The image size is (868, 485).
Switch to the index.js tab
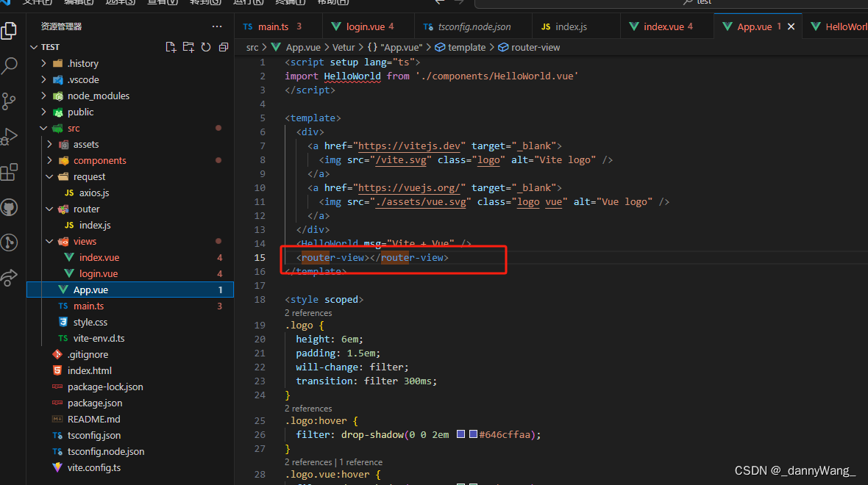click(x=576, y=26)
